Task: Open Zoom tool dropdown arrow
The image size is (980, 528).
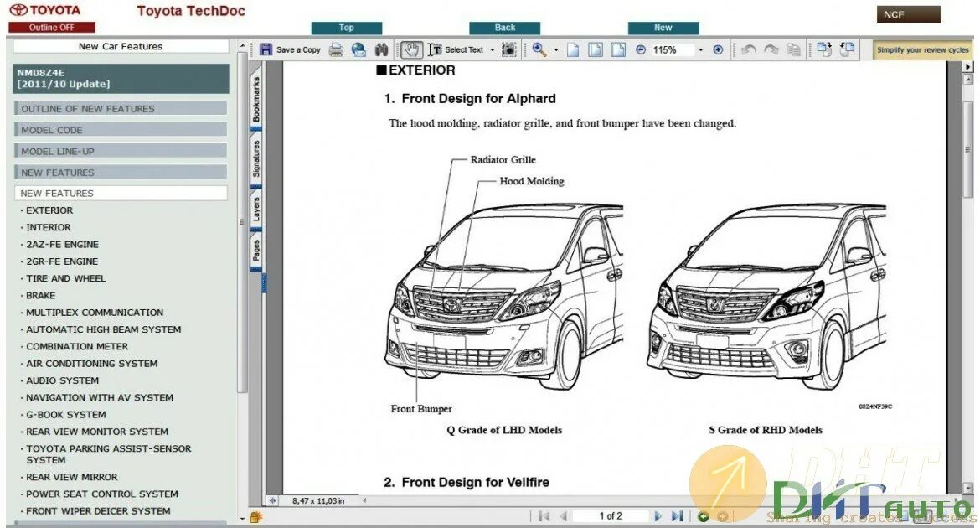Action: tap(556, 49)
